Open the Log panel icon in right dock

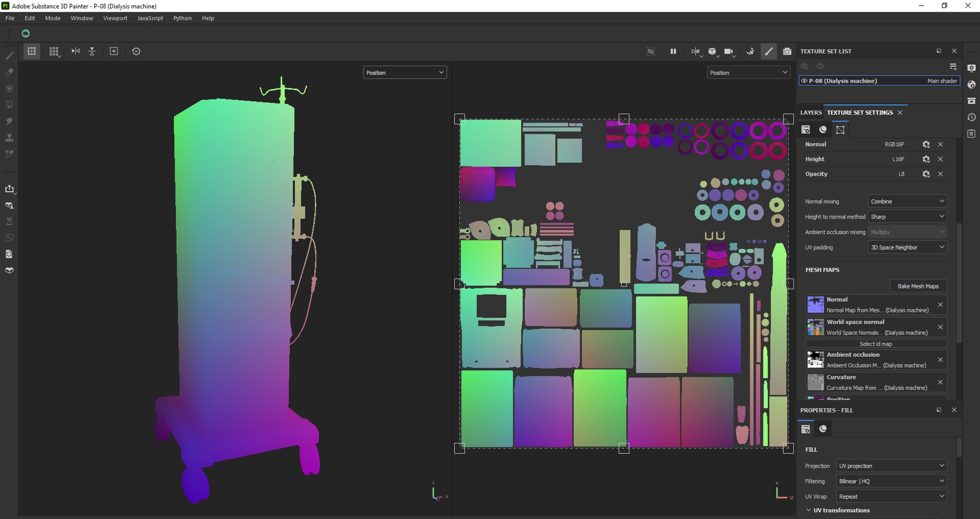(x=971, y=134)
